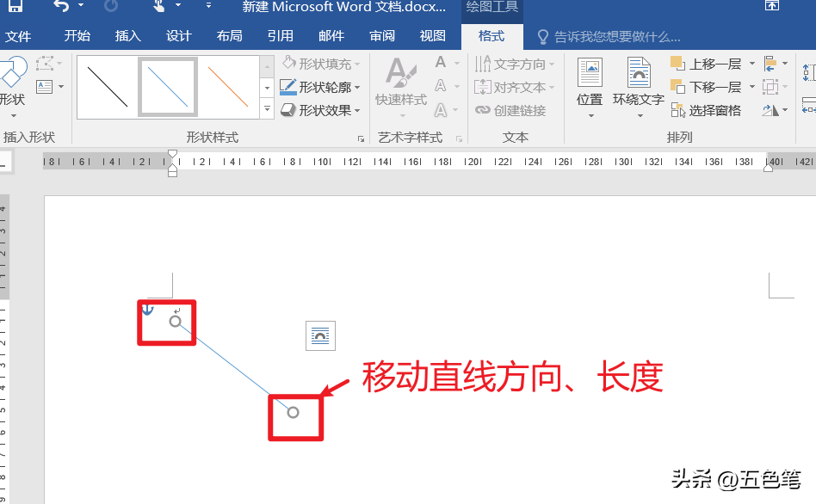Expand the shape styles gallery More arrow
The height and width of the screenshot is (504, 816).
tap(267, 109)
